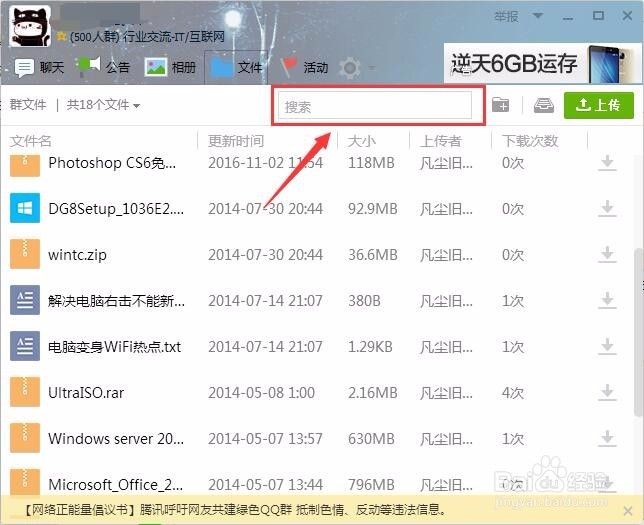Screen dimensions: 644x525
Task: Click Microsoft_Office_2 archive icon
Action: point(25,482)
